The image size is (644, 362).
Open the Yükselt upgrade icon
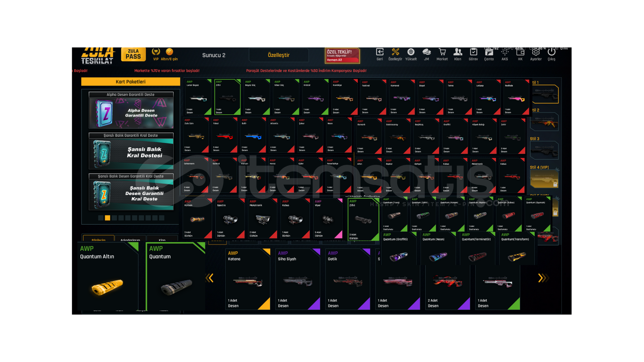411,54
